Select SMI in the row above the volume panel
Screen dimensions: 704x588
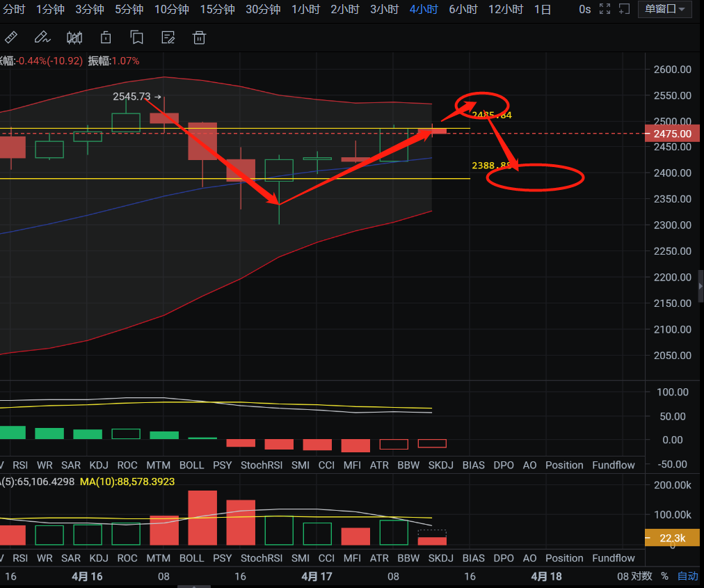pyautogui.click(x=301, y=465)
